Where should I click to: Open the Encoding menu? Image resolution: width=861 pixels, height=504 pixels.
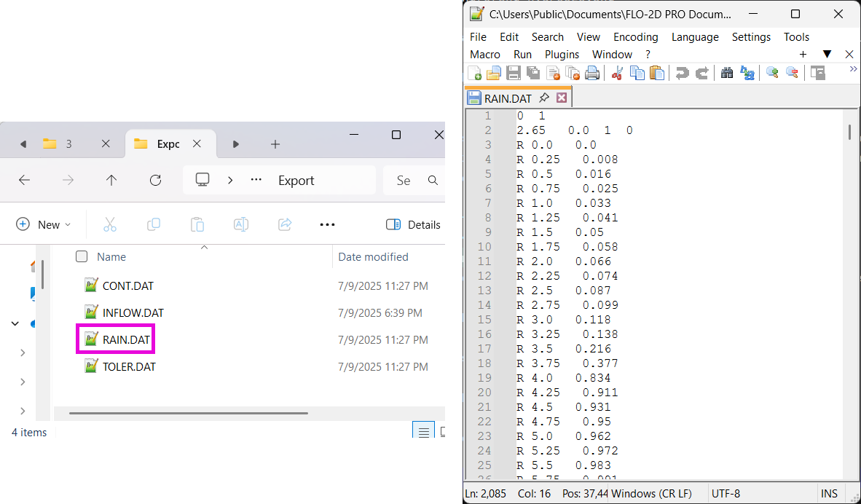(635, 37)
